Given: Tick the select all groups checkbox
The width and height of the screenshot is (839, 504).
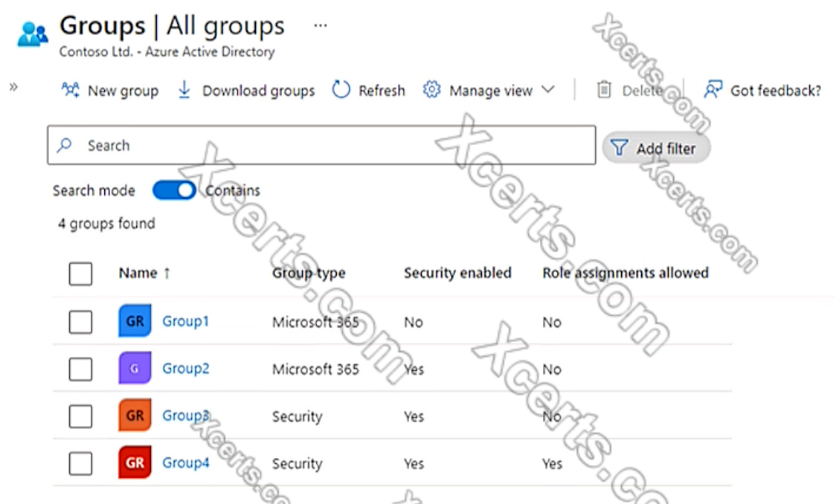Looking at the screenshot, I should pos(80,274).
